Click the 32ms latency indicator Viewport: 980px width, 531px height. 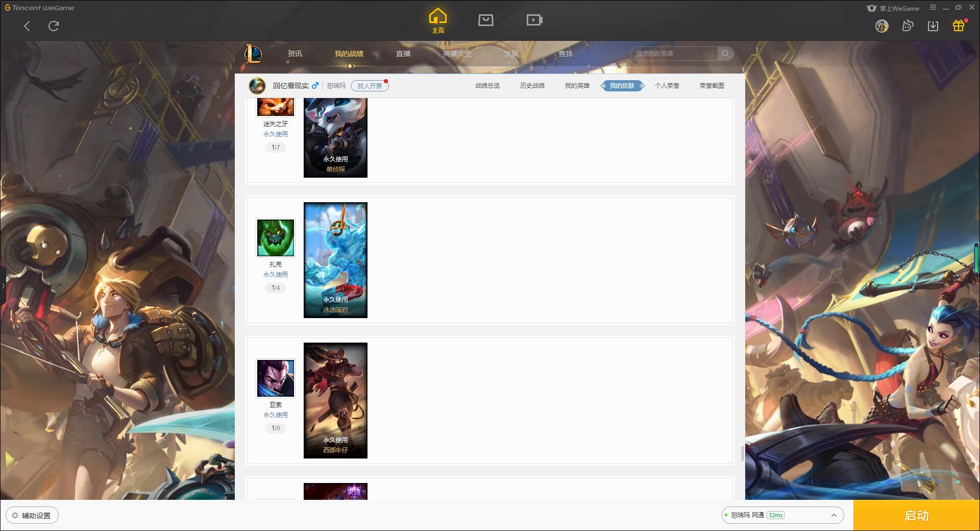[775, 515]
